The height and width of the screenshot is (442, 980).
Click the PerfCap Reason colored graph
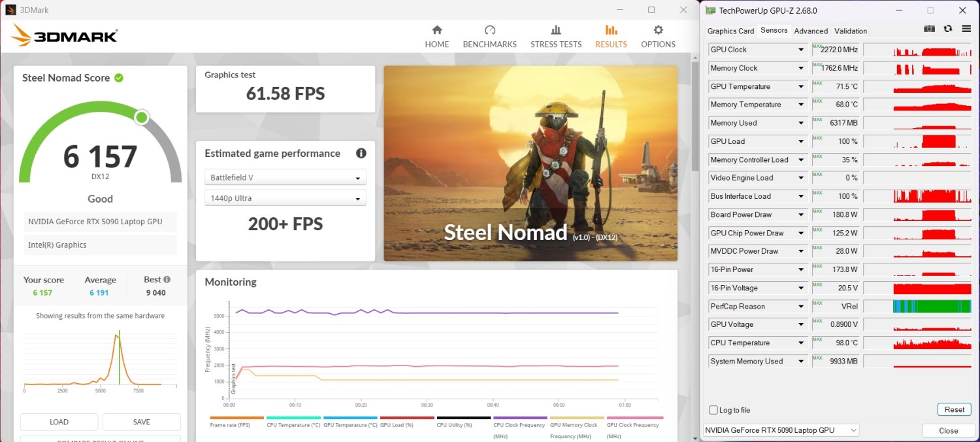click(x=932, y=306)
